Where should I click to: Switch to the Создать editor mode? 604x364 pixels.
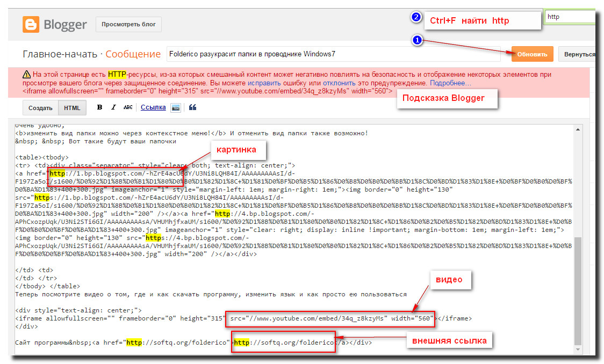coord(40,108)
